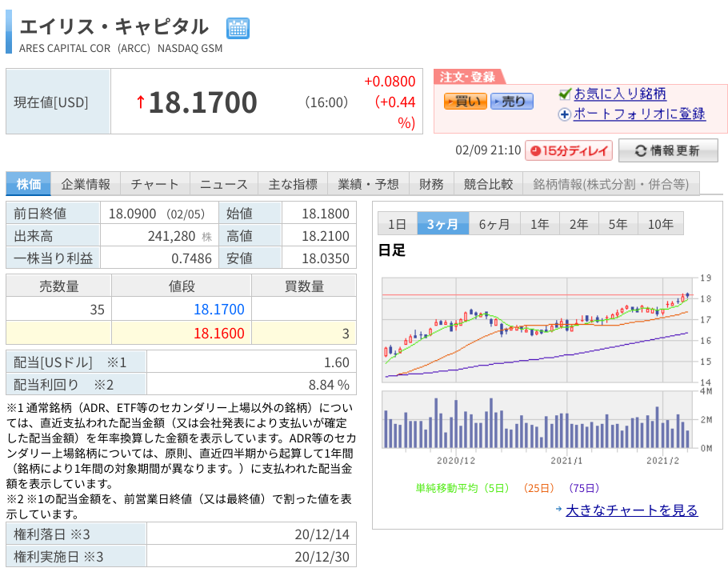Viewport: 728px width, 572px height.
Task: Open the ポートフォリオに登録 link
Action: tap(639, 114)
